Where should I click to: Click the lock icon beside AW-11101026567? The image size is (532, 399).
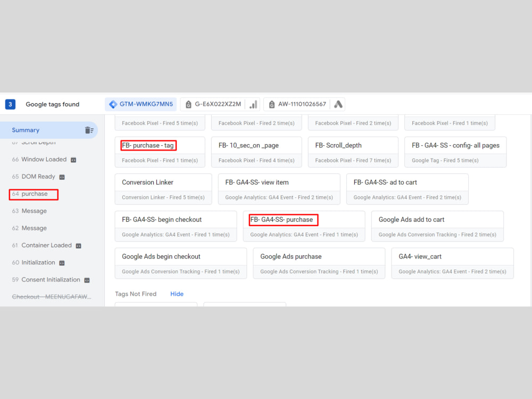click(x=271, y=104)
